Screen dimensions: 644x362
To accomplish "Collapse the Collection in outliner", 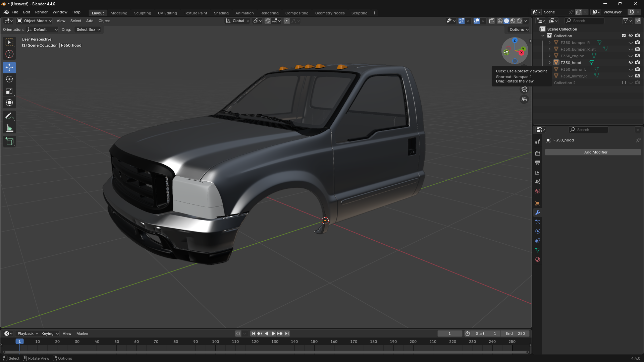I will coord(543,36).
